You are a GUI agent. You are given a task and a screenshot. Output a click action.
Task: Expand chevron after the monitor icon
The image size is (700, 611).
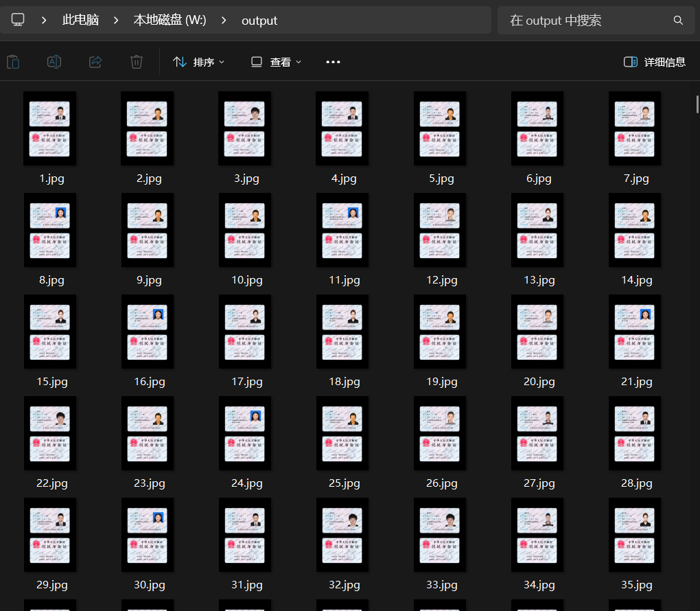point(44,20)
